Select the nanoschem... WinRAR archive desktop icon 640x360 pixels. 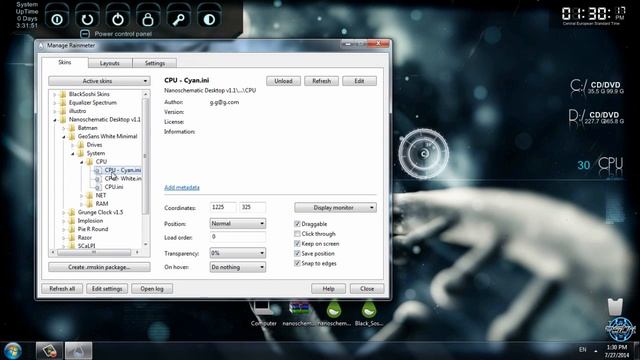[298, 313]
